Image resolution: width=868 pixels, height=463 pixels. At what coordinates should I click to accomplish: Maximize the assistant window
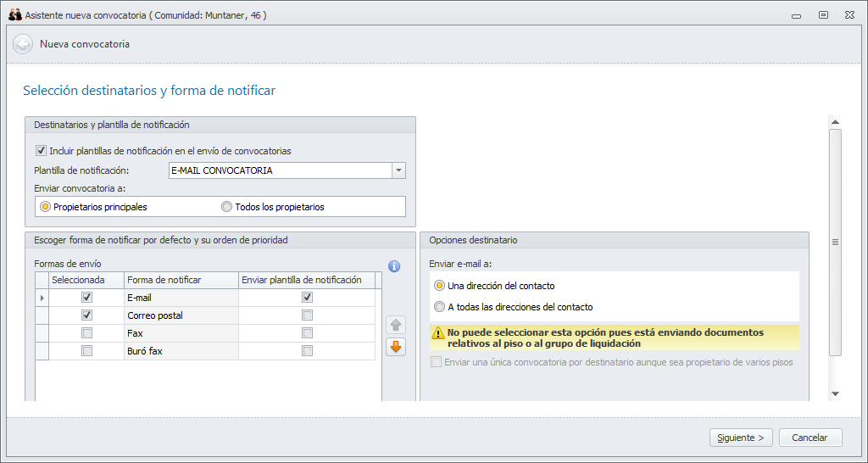823,14
